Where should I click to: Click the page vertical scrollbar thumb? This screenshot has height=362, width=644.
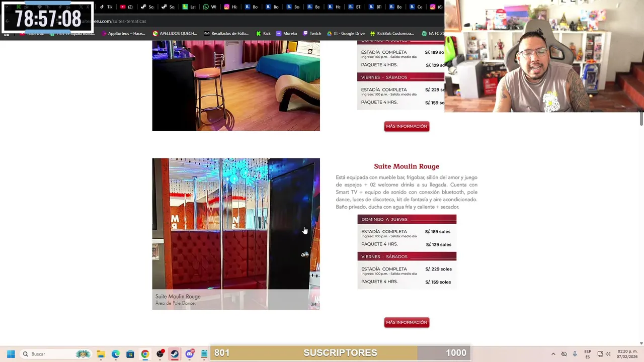tap(641, 119)
